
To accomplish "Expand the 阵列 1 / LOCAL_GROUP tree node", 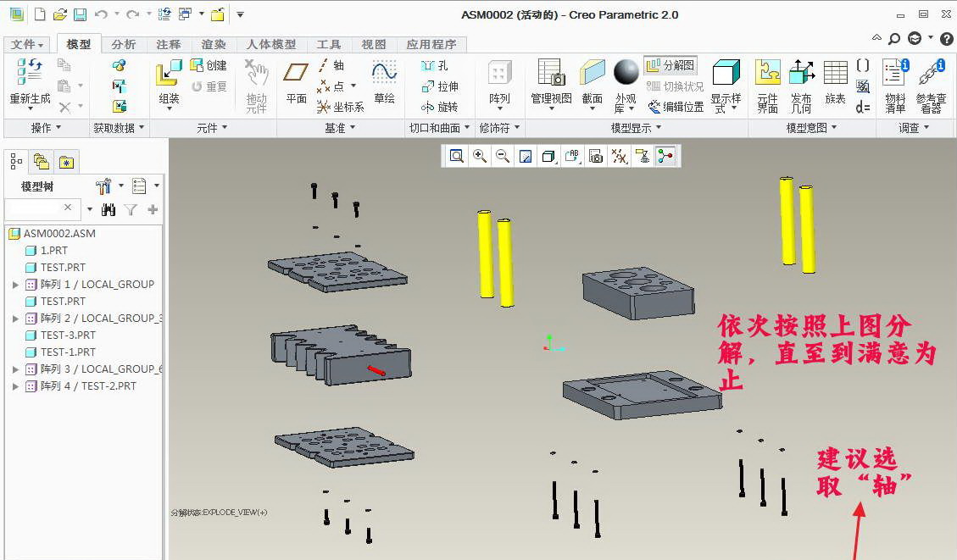I will click(15, 285).
